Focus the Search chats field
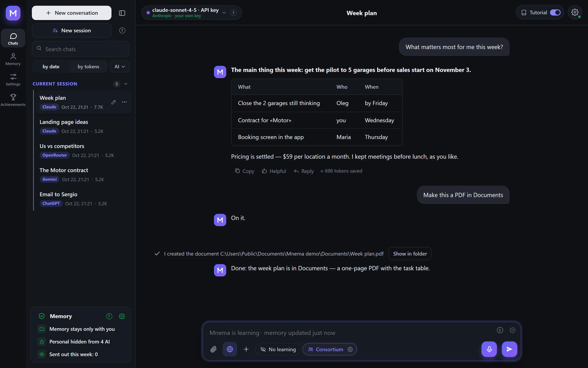Viewport: 588px width, 368px height. [x=80, y=49]
